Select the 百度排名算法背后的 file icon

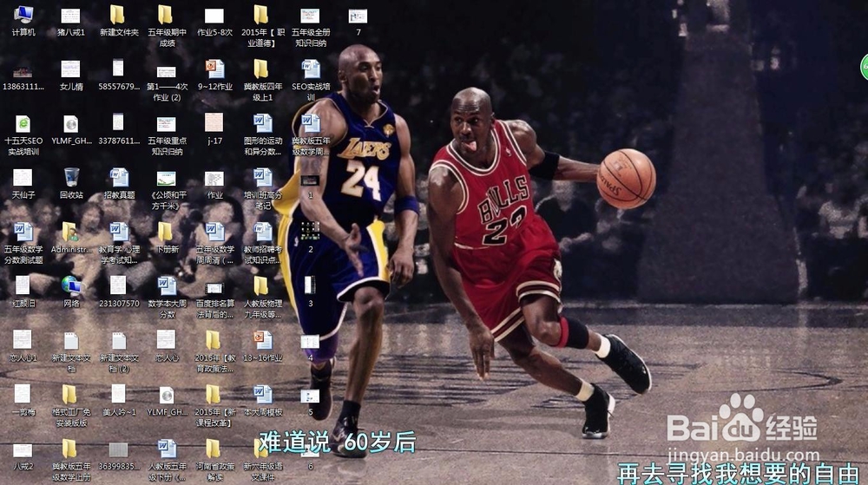(214, 288)
